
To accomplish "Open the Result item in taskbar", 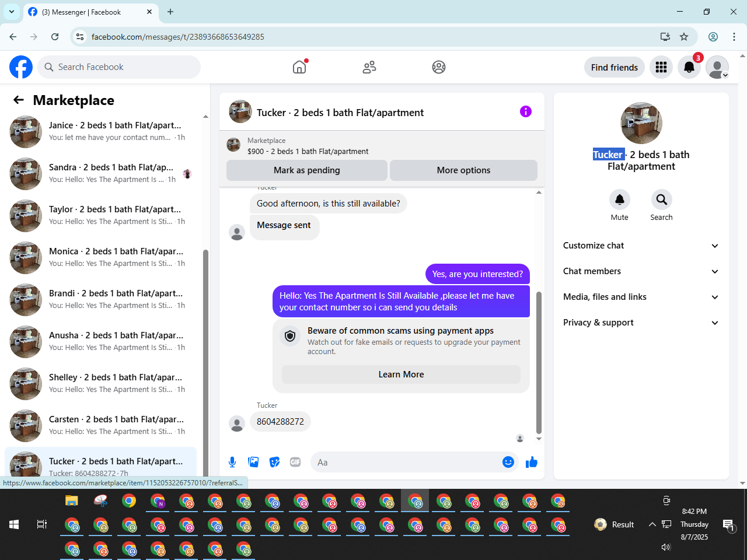I will 614,524.
